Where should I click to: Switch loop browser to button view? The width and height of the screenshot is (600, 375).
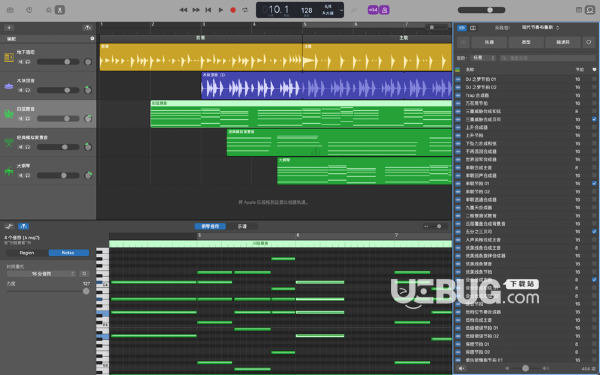(x=462, y=28)
